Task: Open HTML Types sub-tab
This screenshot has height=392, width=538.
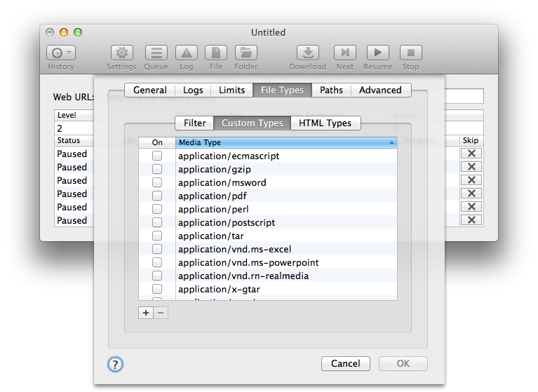Action: (x=325, y=123)
